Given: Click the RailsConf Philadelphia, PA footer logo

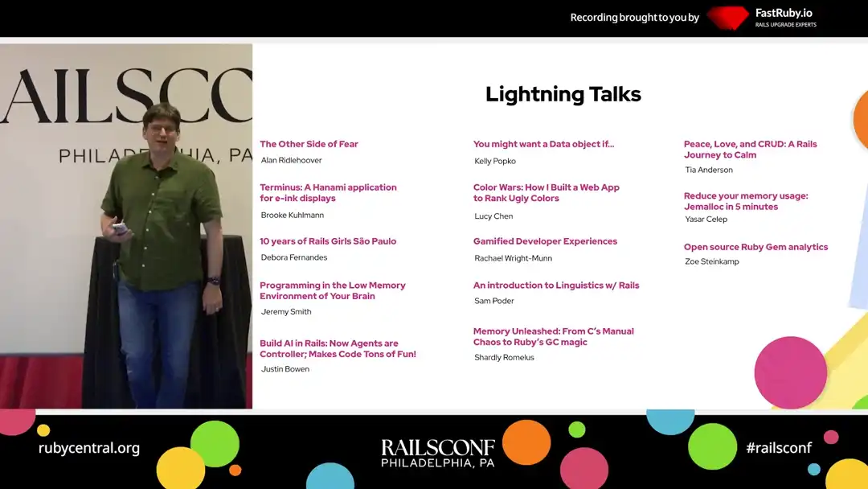Looking at the screenshot, I should coord(438,453).
